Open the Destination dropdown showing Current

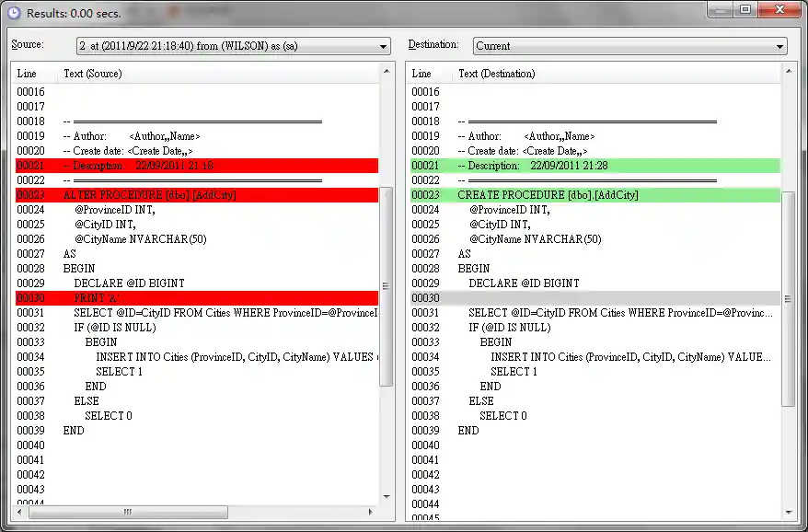[779, 45]
